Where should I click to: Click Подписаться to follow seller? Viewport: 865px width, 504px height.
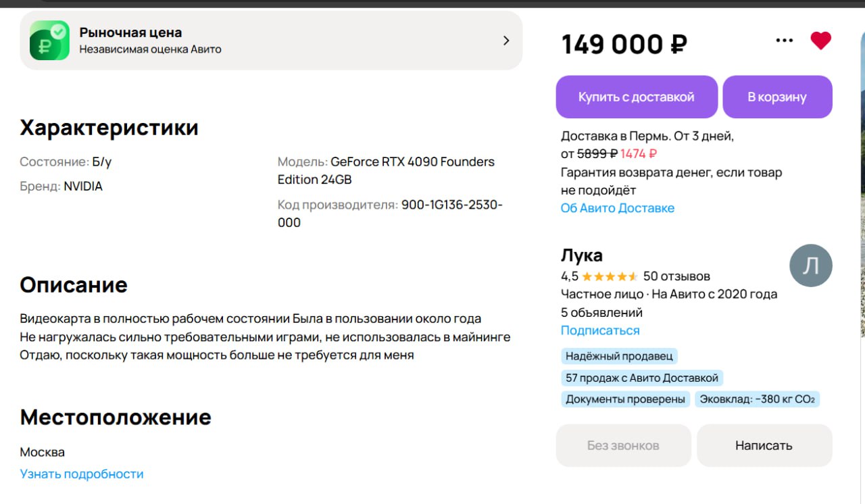coord(600,330)
